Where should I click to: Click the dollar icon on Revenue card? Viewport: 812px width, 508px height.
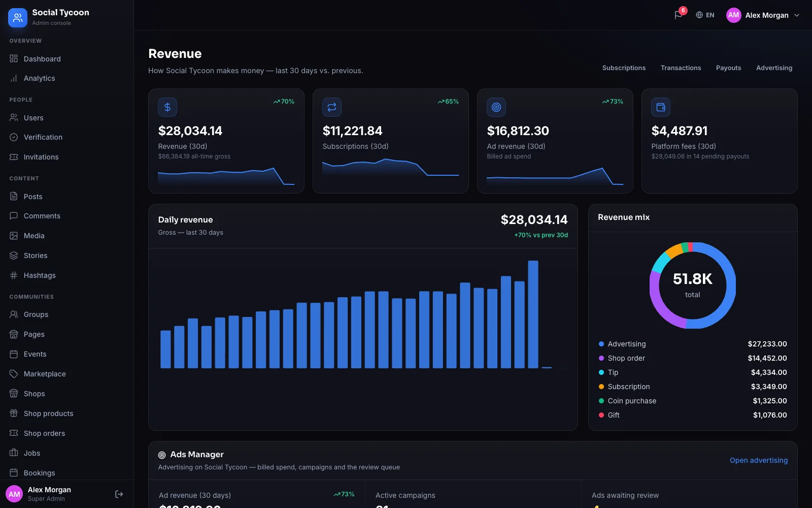pyautogui.click(x=167, y=107)
